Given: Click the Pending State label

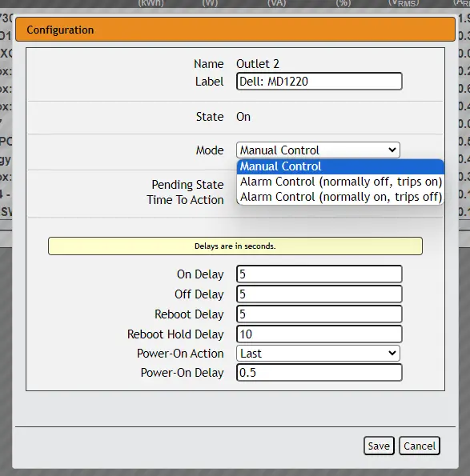Looking at the screenshot, I should [187, 185].
